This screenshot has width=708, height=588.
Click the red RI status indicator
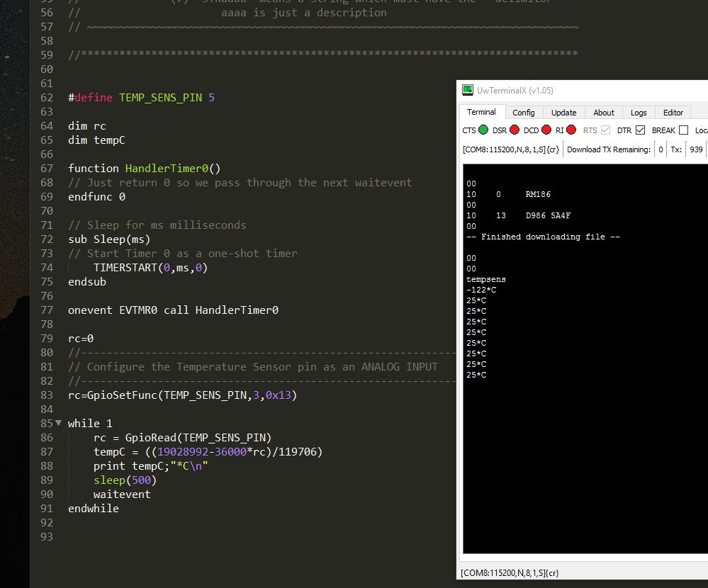click(571, 130)
